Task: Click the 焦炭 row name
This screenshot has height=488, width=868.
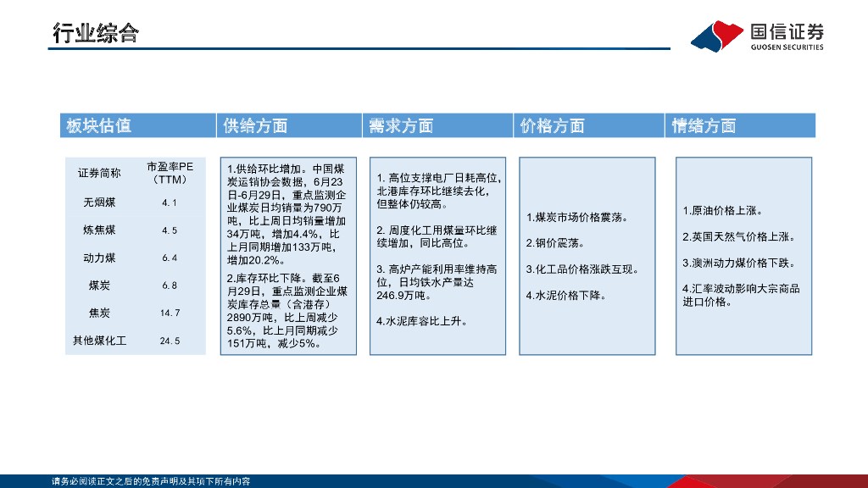Action: pyautogui.click(x=99, y=313)
